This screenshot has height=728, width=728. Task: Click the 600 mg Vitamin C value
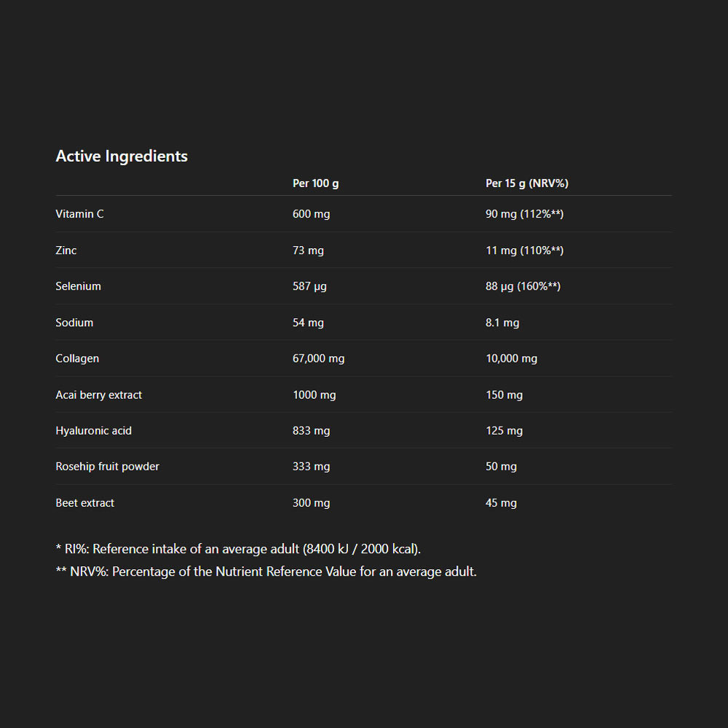point(311,214)
